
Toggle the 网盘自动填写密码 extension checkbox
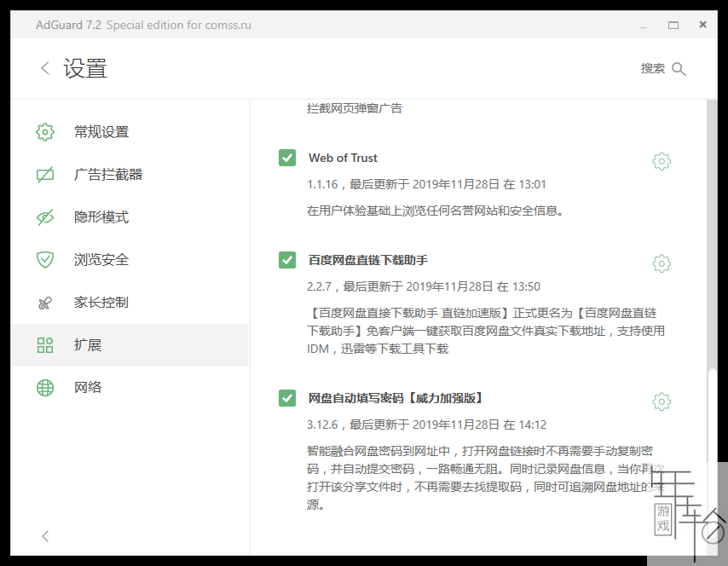[287, 398]
